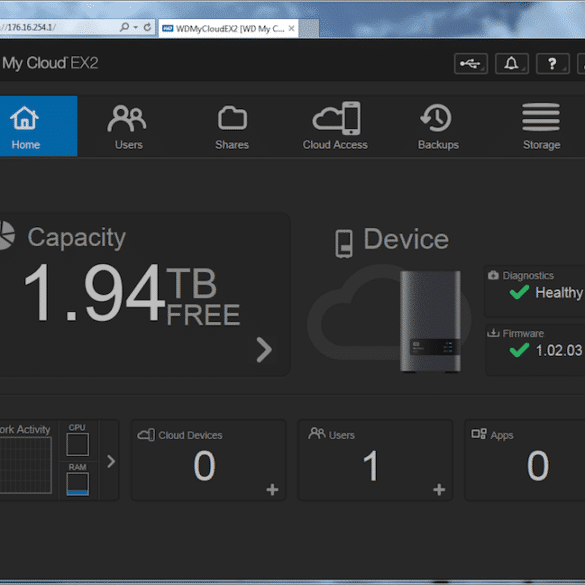Click the Diagnostics icon
The image size is (585, 585).
coord(493,275)
